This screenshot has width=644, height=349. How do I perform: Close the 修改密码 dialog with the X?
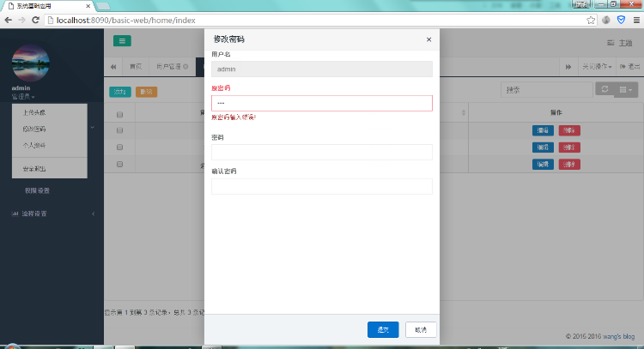click(x=428, y=39)
